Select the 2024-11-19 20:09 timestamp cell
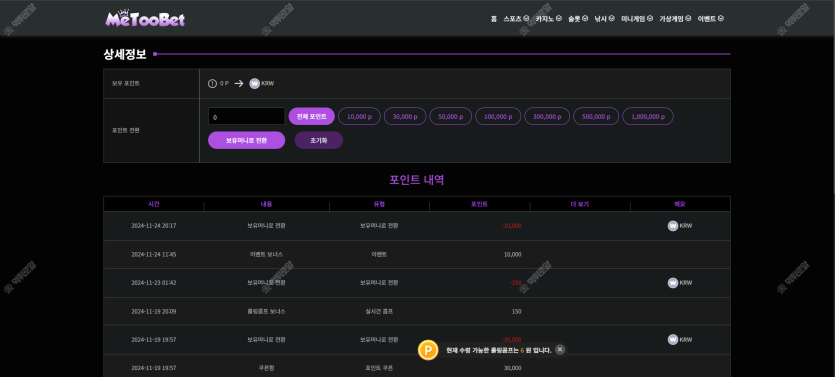 154,312
